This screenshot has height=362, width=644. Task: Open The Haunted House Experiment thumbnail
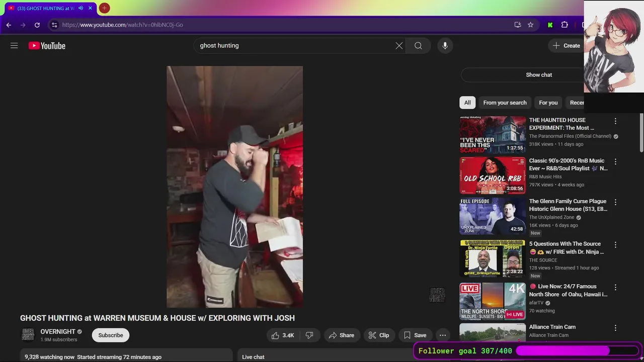493,135
